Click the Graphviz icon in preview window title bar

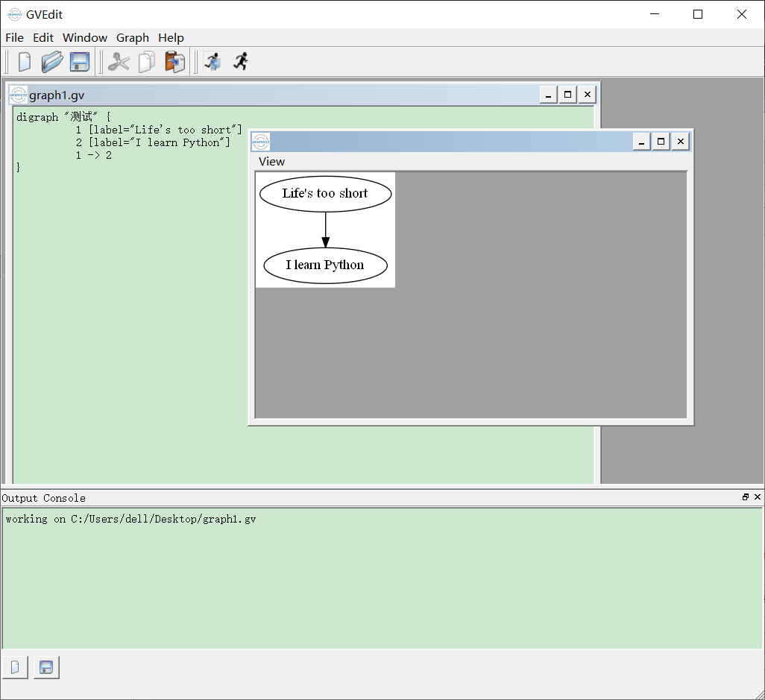260,142
